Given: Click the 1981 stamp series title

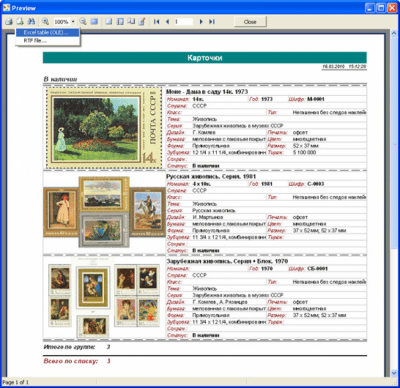Looking at the screenshot, I should [x=211, y=176].
